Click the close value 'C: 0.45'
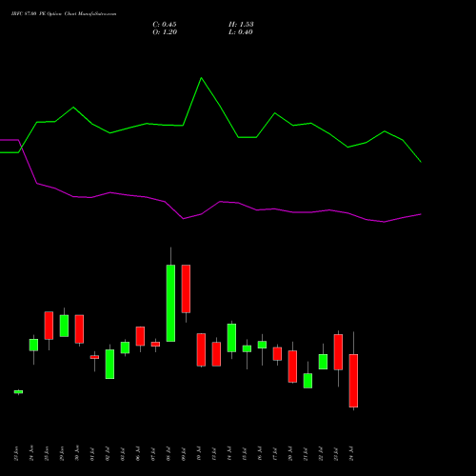This screenshot has width=476, height=476. pos(165,25)
